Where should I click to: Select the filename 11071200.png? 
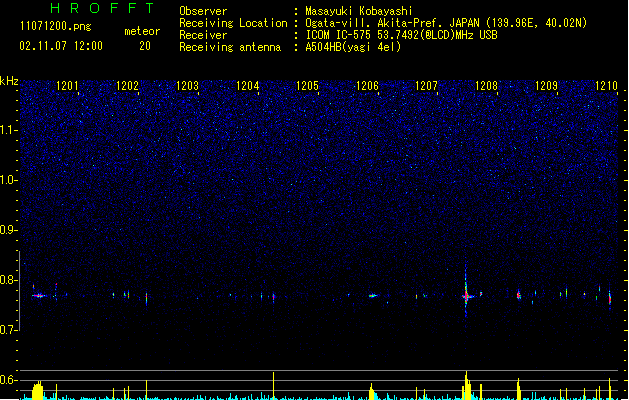pos(56,26)
